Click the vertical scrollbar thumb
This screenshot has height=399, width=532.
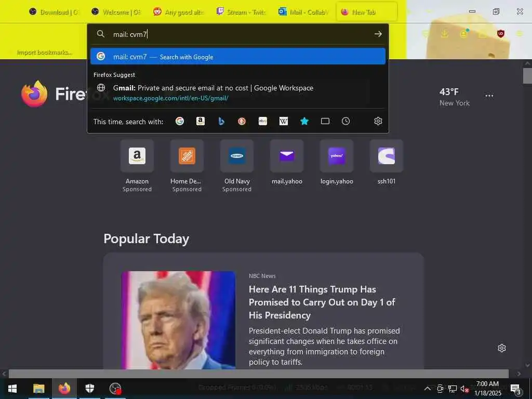[x=527, y=75]
